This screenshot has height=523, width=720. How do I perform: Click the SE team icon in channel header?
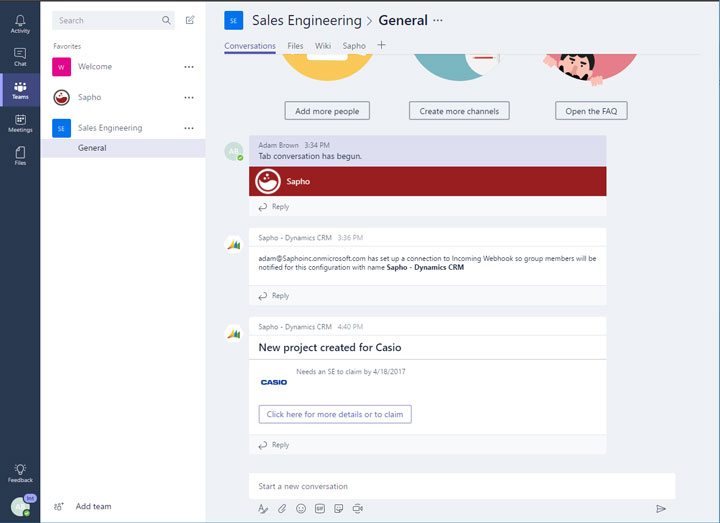[234, 20]
